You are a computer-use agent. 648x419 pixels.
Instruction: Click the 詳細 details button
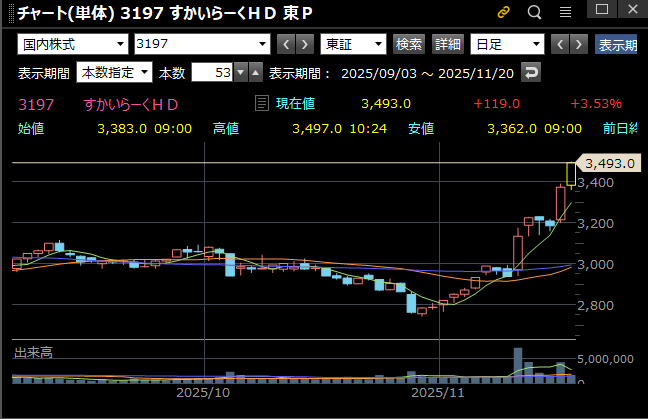click(x=448, y=45)
